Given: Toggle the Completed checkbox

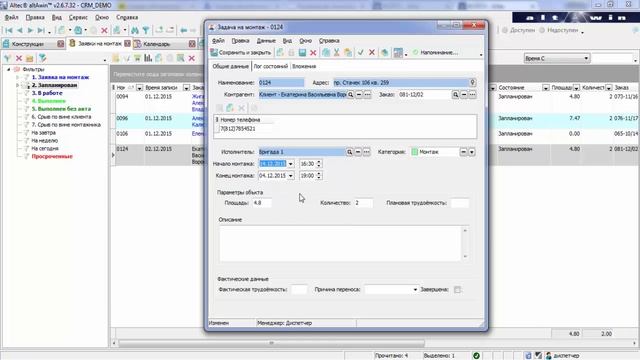Looking at the screenshot, I should (x=457, y=289).
